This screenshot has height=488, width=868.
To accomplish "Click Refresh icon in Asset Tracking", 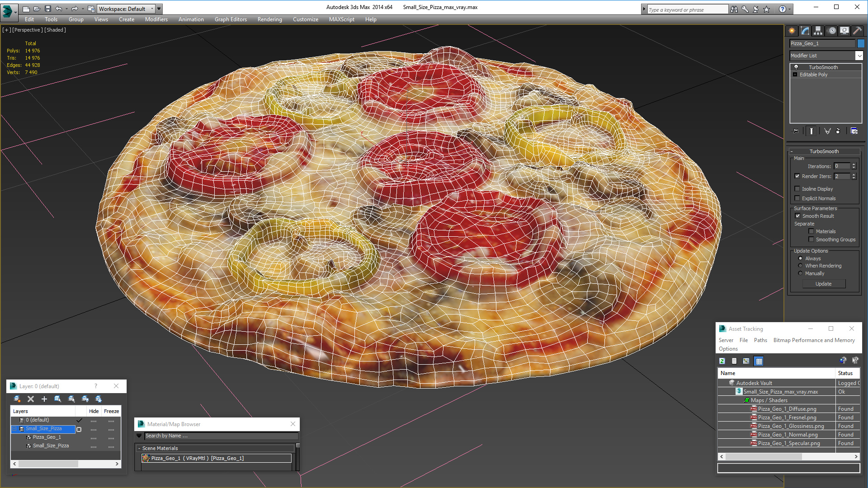I will click(x=722, y=361).
